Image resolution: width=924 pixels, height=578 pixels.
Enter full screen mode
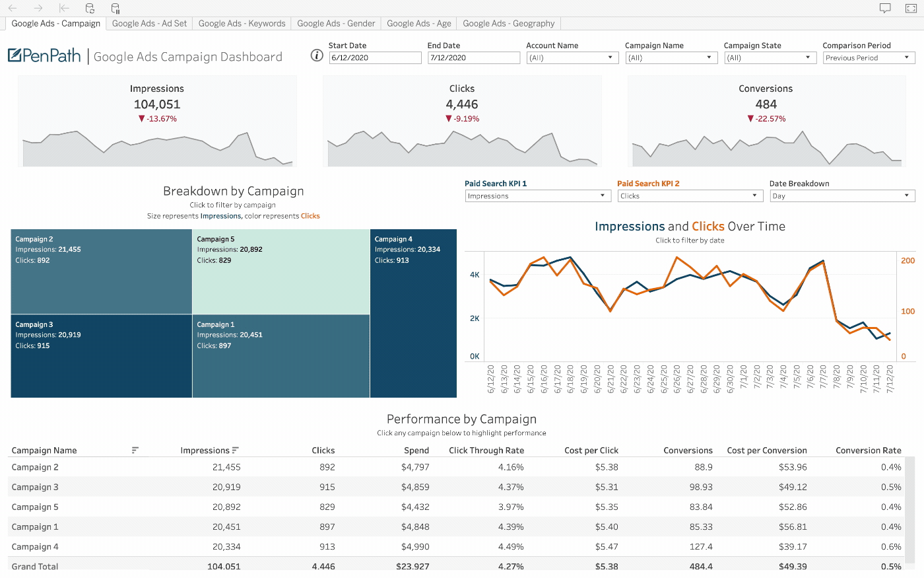[911, 9]
